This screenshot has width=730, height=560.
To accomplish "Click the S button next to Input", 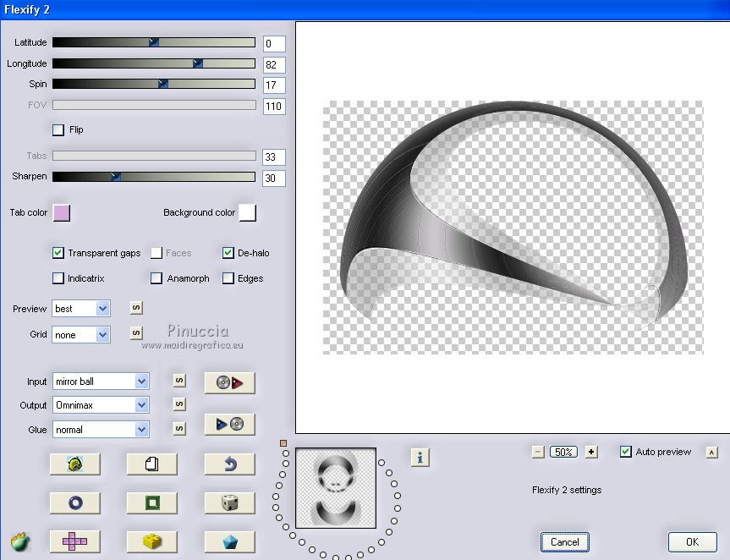I will (179, 381).
